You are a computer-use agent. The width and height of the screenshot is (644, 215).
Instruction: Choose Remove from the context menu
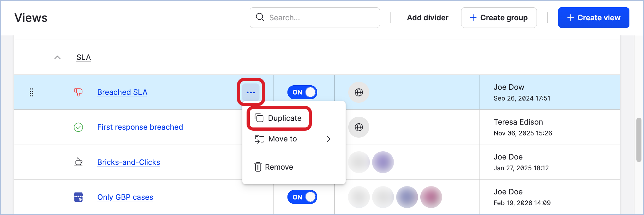(x=279, y=166)
